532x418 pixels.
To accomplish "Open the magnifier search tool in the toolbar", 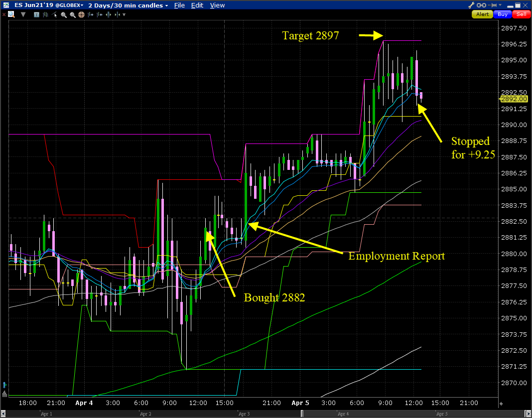I will coord(11,14).
